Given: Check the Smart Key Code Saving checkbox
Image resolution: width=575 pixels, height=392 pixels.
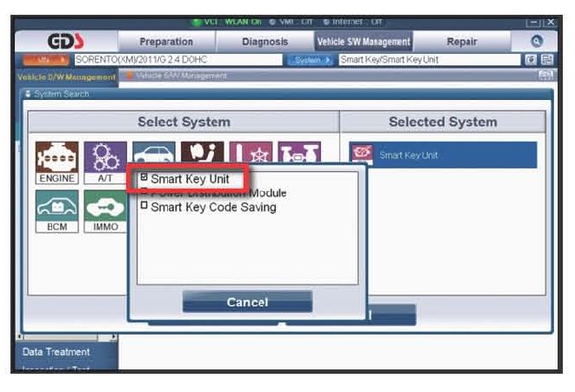Looking at the screenshot, I should point(144,207).
